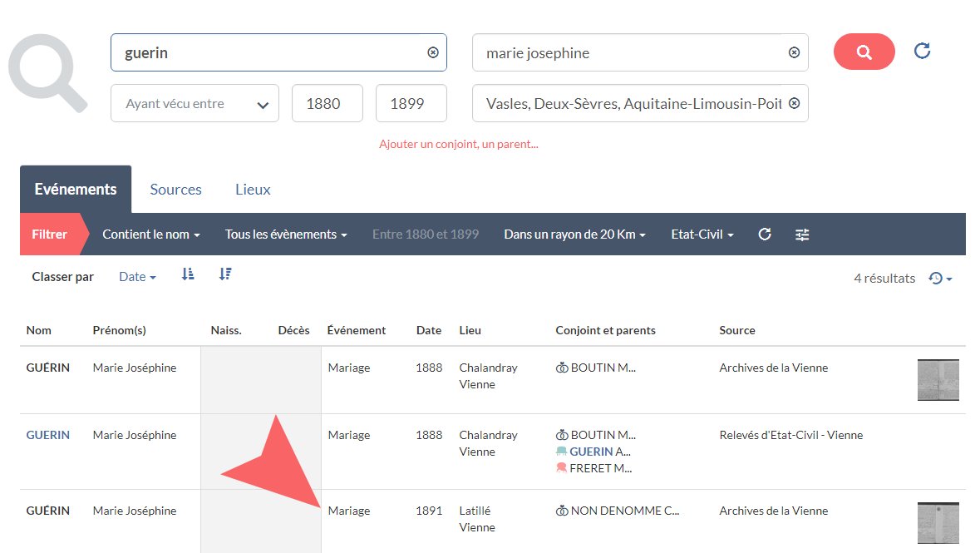Switch to the Lieux tab
This screenshot has height=553, width=980.
tap(253, 190)
